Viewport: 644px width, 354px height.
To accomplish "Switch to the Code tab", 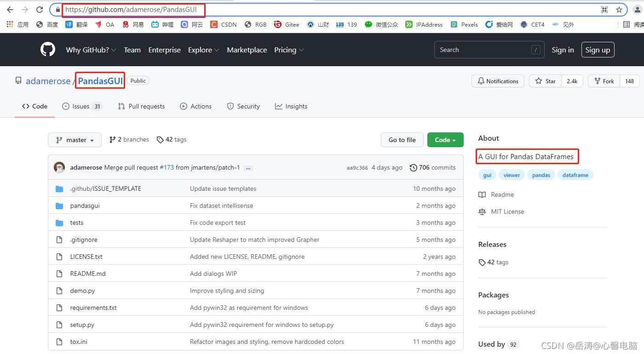I will [35, 106].
